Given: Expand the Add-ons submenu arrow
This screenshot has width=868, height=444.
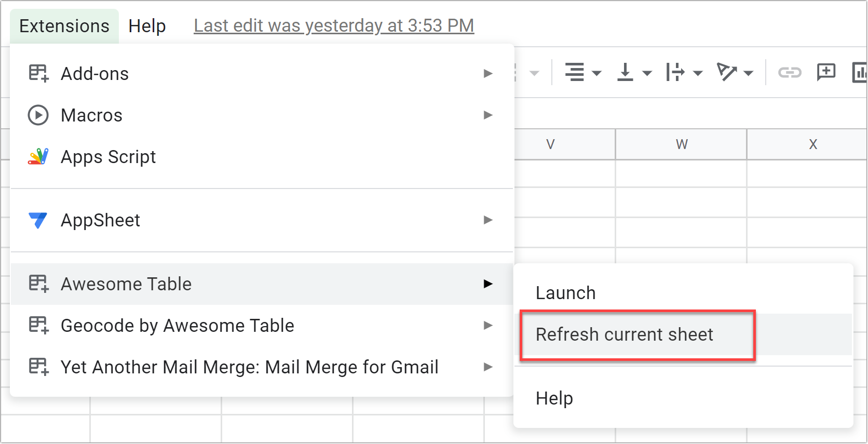Looking at the screenshot, I should pos(487,74).
